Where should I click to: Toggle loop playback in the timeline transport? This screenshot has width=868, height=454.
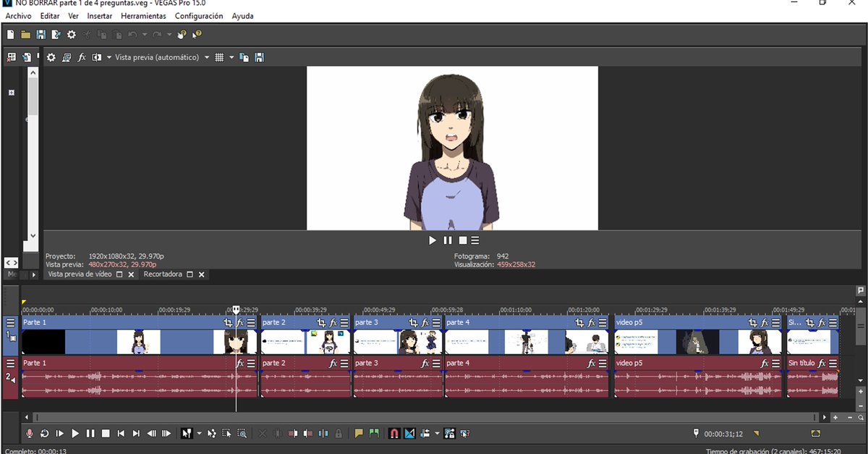coord(45,433)
